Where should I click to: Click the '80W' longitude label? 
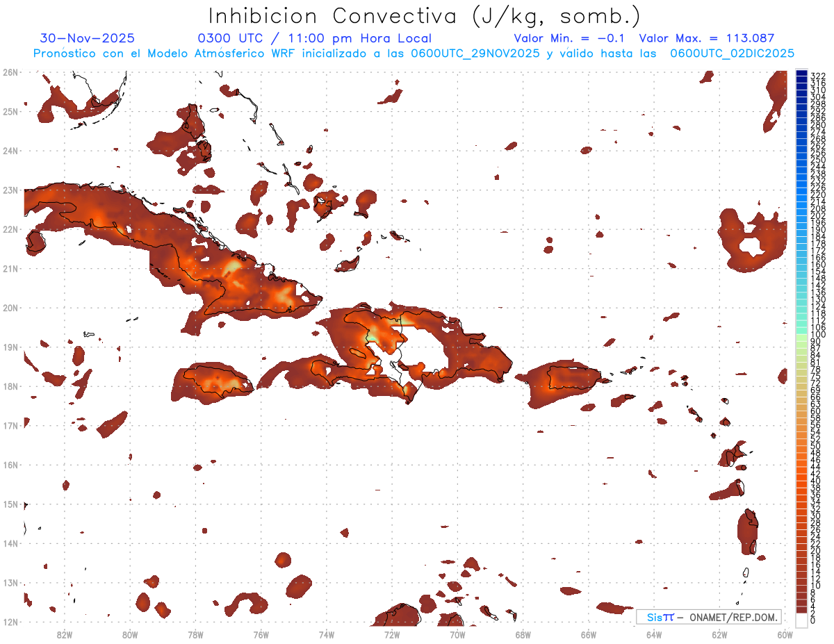pyautogui.click(x=130, y=634)
